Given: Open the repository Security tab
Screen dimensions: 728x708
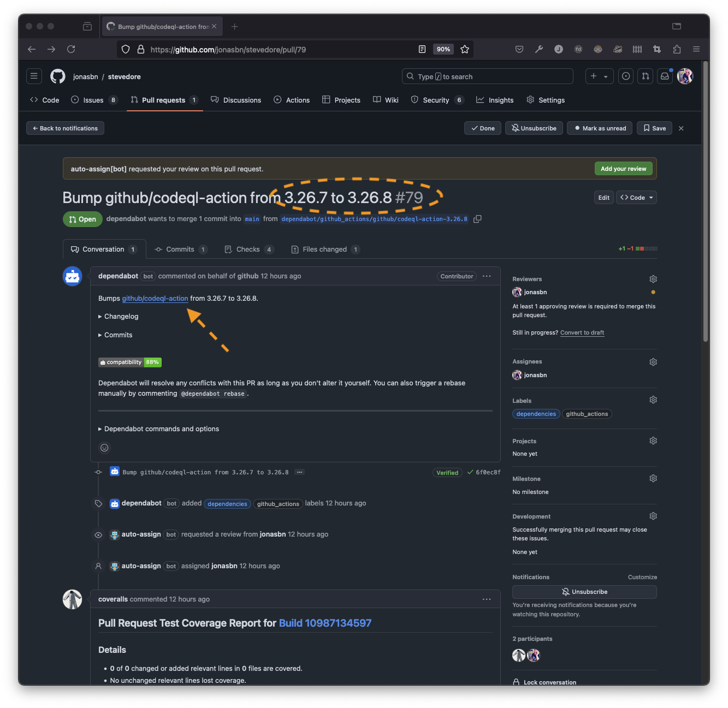Looking at the screenshot, I should click(437, 100).
